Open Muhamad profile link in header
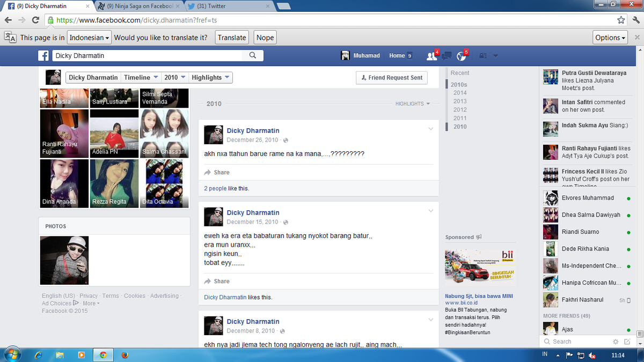Screen dimensions: 644x362 coord(361,56)
